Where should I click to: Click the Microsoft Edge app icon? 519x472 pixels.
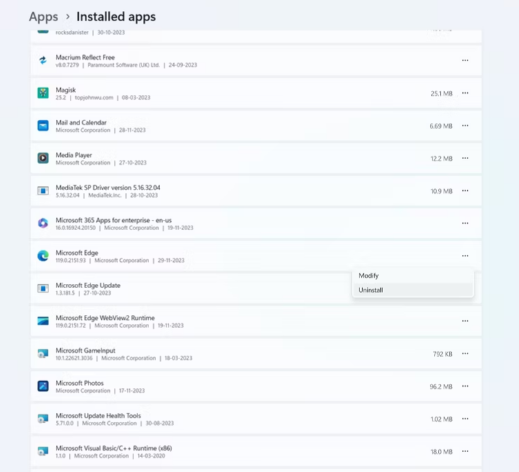[43, 256]
